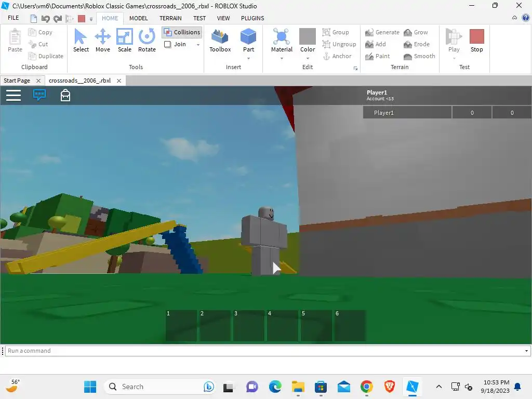Undo the last action
532x399 pixels.
tap(46, 19)
